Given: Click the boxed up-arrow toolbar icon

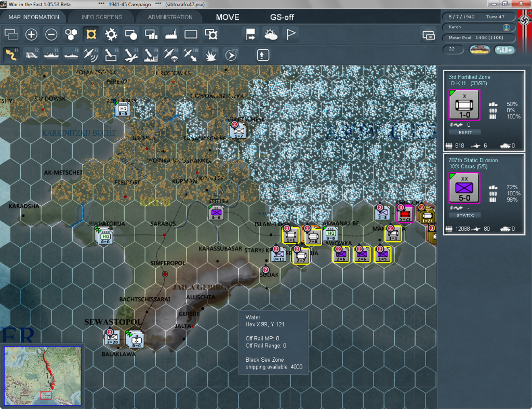Looking at the screenshot, I should click(x=262, y=55).
